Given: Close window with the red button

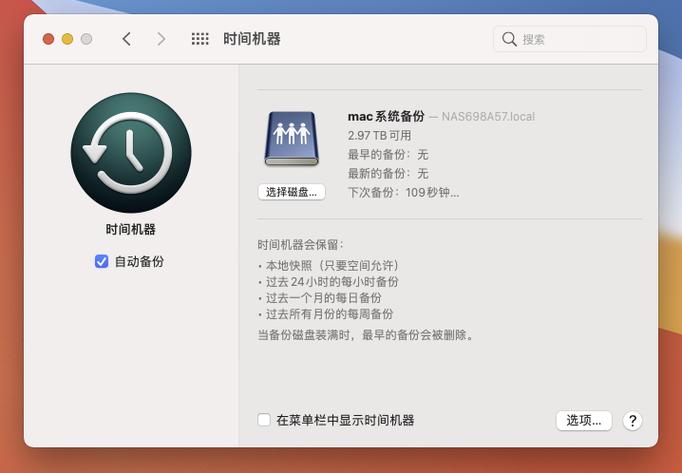Looking at the screenshot, I should [48, 39].
